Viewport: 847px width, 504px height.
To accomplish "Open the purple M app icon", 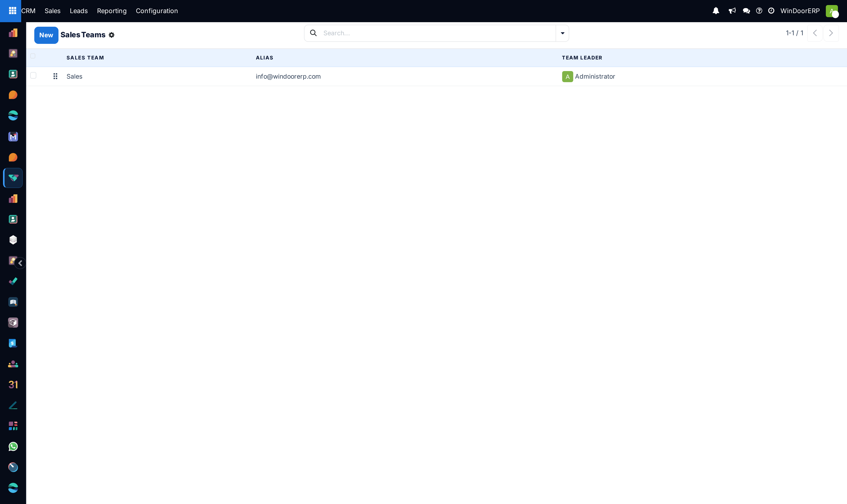I will [13, 137].
